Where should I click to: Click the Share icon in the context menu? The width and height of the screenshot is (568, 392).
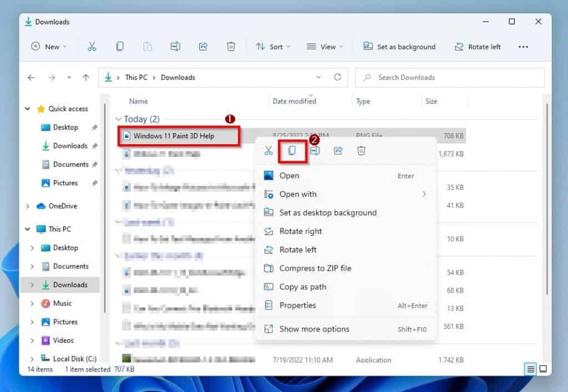(338, 151)
